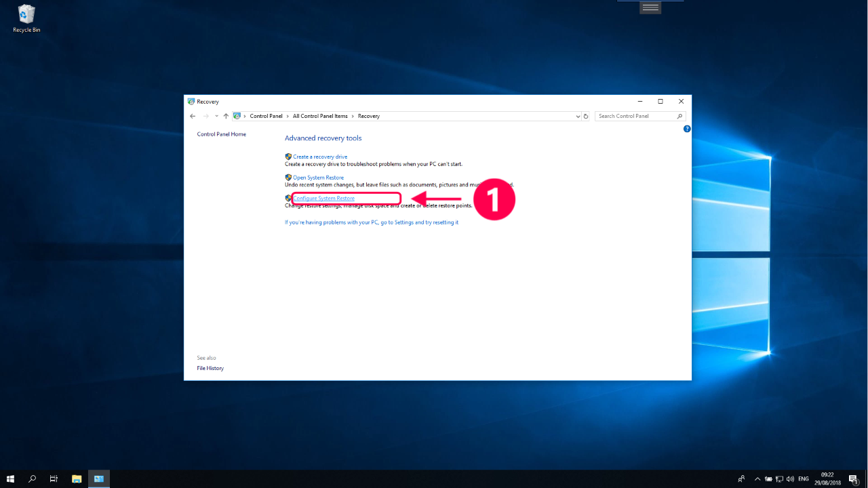Maximize the Recovery window
The height and width of the screenshot is (488, 868).
660,102
